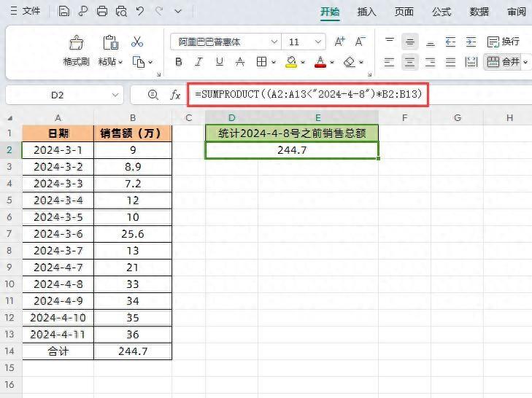Switch to the 开始 tab
Viewport: 532px width, 398px height.
[330, 12]
